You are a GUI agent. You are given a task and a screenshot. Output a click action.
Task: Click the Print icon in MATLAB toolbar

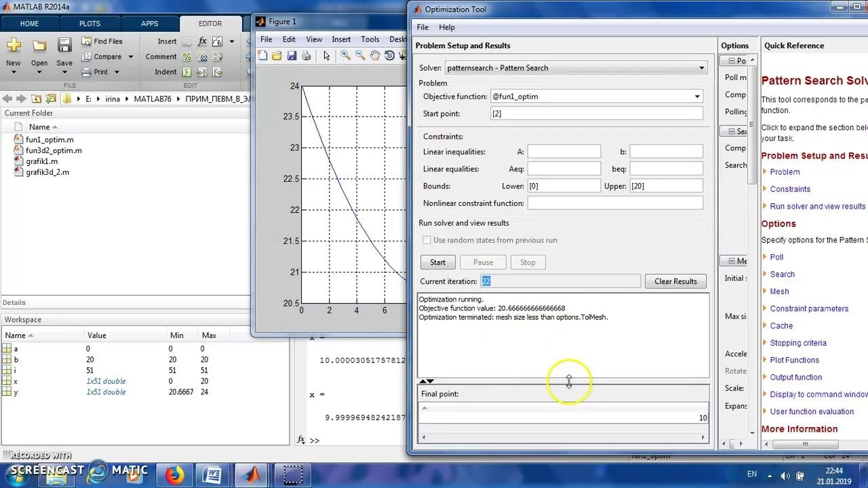pos(86,72)
